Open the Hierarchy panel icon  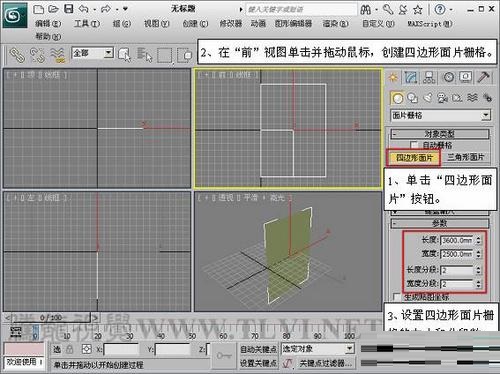pyautogui.click(x=429, y=77)
